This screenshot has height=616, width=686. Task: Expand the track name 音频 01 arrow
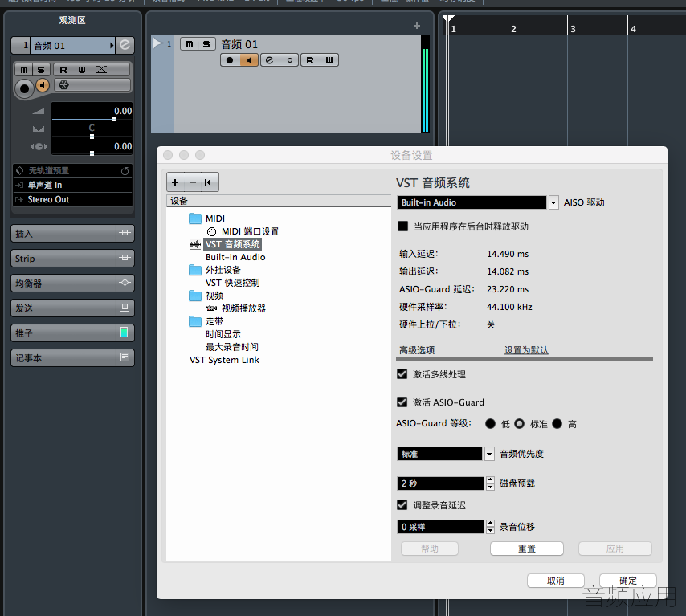click(112, 45)
